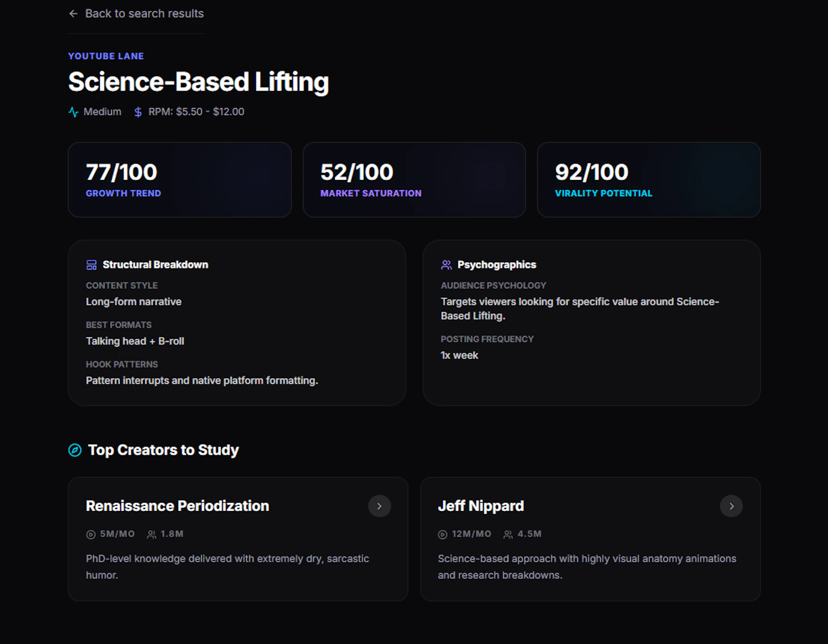Click the 12M/MO views play icon
Image resolution: width=828 pixels, height=644 pixels.
(x=442, y=534)
